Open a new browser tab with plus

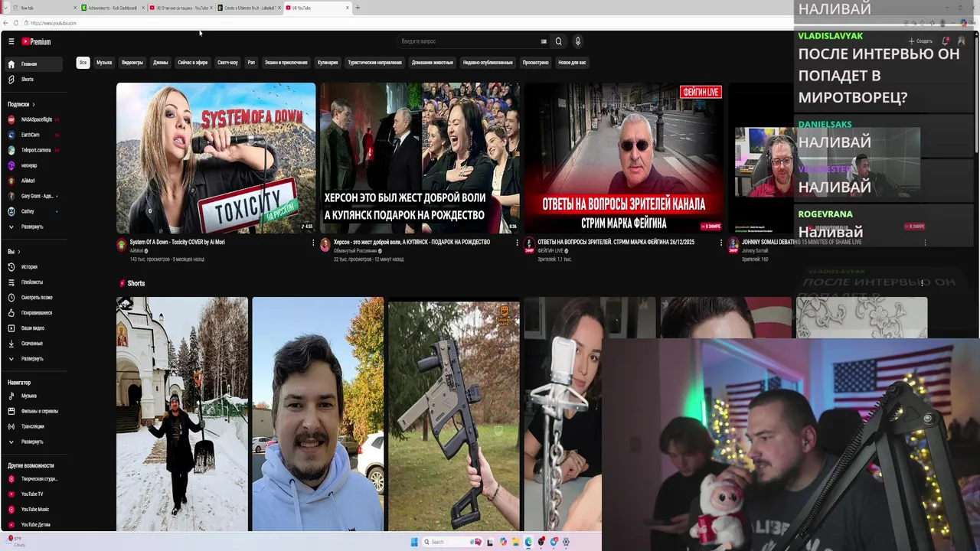358,8
